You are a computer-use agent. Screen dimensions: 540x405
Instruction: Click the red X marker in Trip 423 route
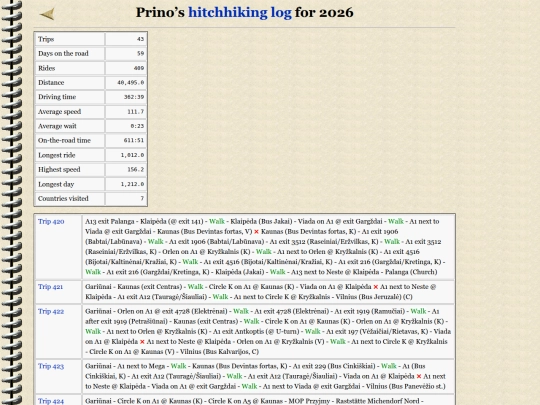[x=419, y=376]
